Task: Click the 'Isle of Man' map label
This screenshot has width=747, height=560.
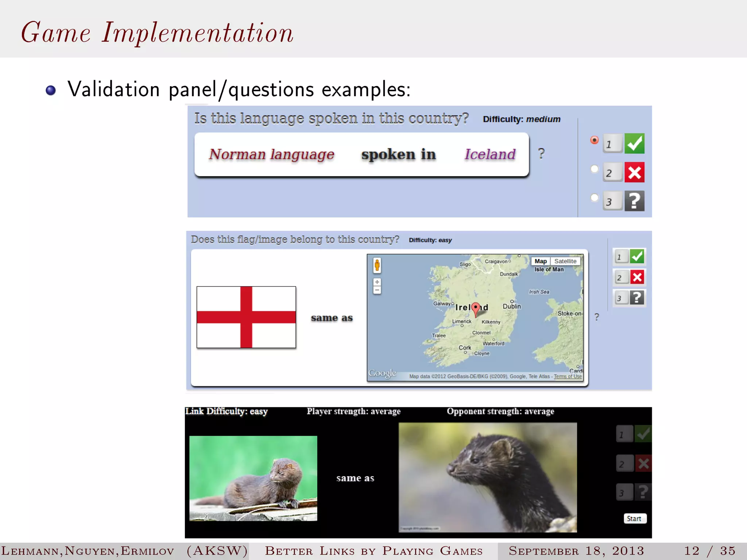Action: 549,269
